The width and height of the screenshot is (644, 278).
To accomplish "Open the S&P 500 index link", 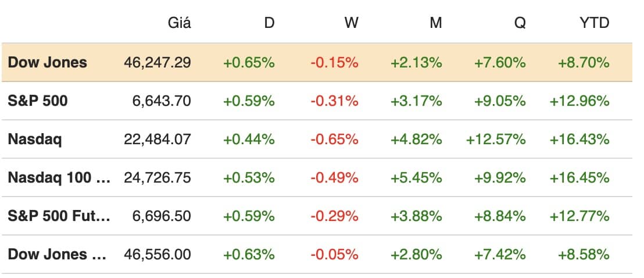I will 38,101.
